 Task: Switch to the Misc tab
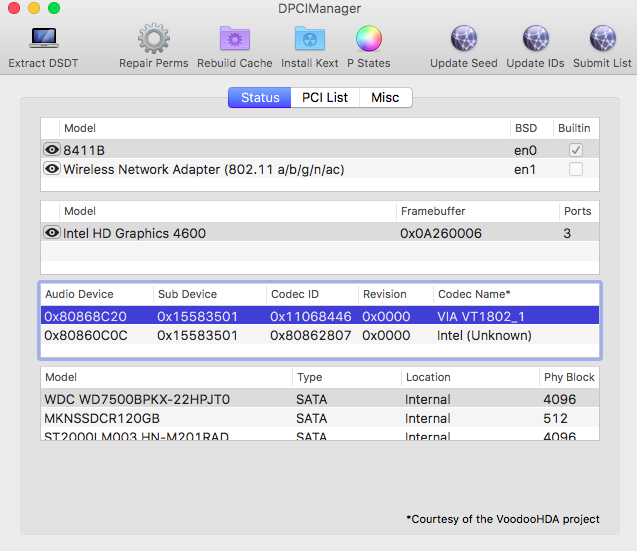point(385,97)
